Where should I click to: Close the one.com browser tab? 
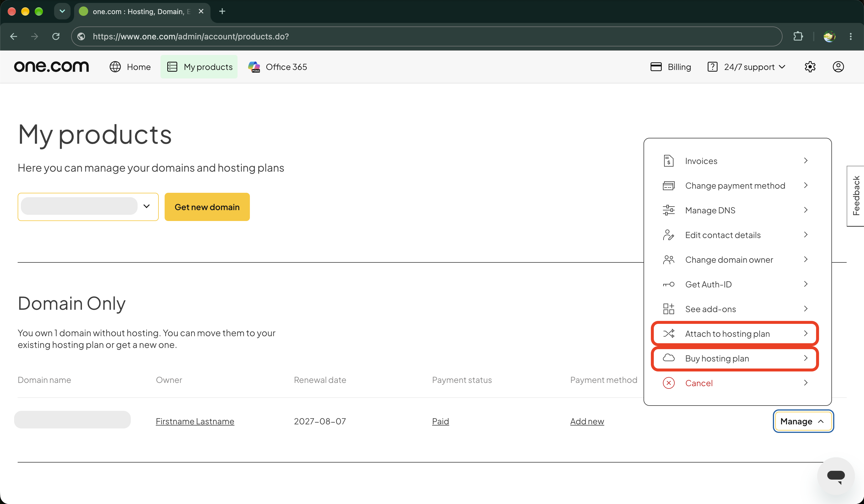[201, 11]
